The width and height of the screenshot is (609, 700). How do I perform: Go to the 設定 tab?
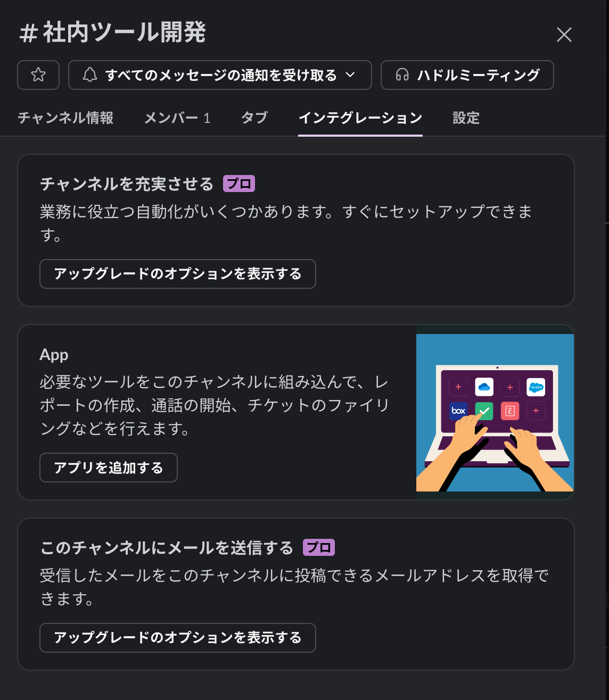466,118
